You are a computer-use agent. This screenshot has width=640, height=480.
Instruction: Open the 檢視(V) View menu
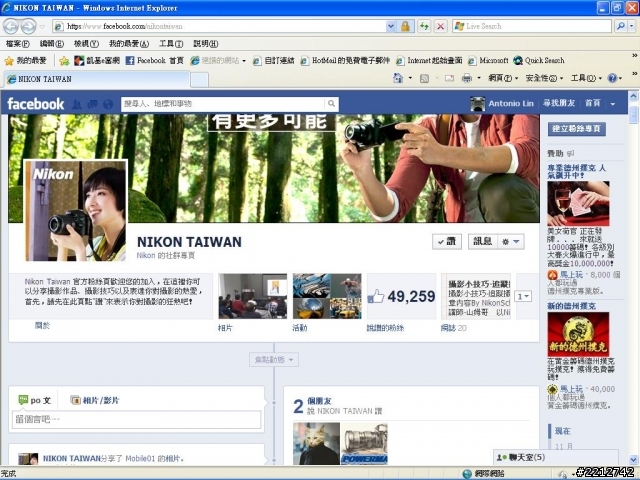click(x=86, y=44)
